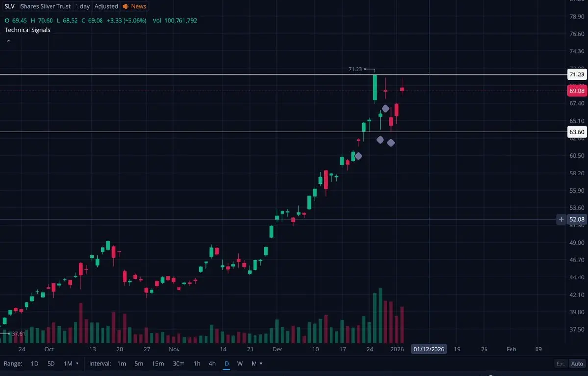588x376 pixels.
Task: Toggle Auto scale button
Action: pyautogui.click(x=577, y=364)
